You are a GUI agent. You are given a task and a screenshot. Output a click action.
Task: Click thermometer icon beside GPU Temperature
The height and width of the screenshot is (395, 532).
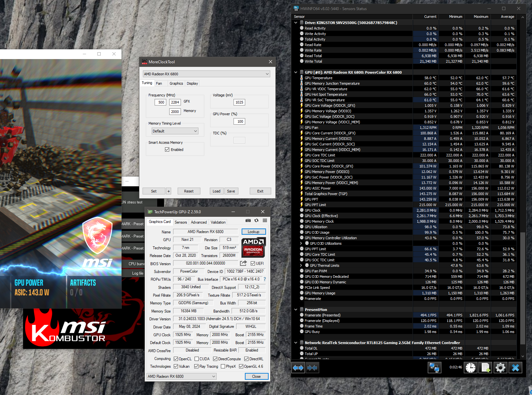tap(302, 78)
